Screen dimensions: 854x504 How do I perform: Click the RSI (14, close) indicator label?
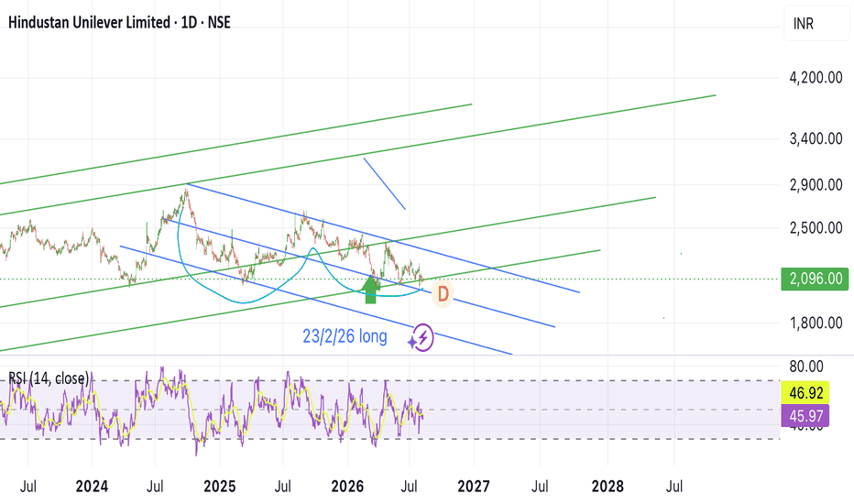49,378
